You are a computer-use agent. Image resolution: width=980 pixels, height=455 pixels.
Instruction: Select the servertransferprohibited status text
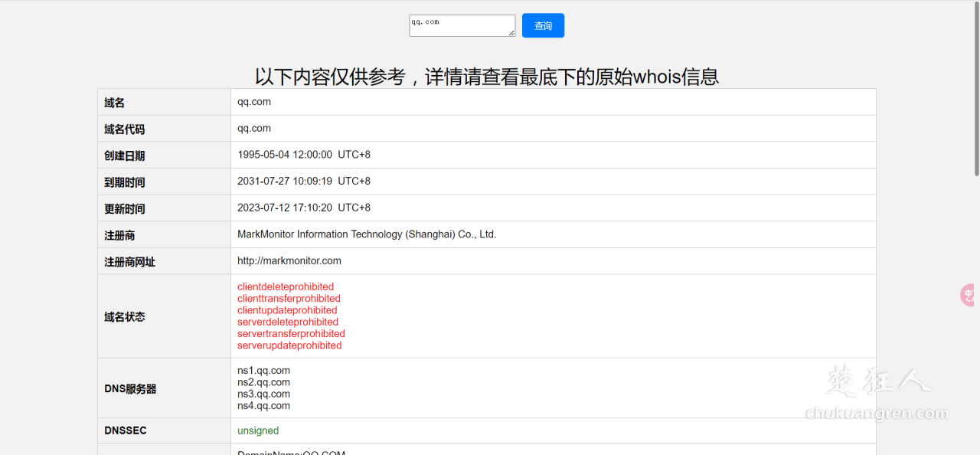(291, 333)
